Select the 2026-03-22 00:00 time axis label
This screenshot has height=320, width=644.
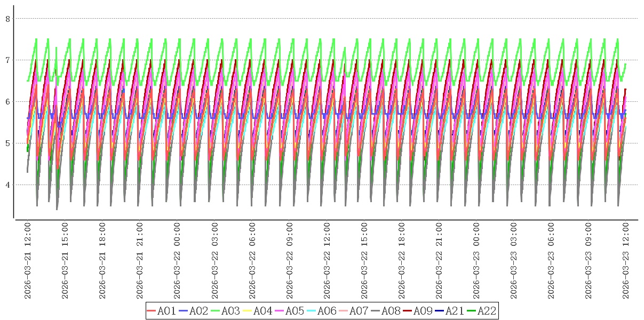click(178, 261)
